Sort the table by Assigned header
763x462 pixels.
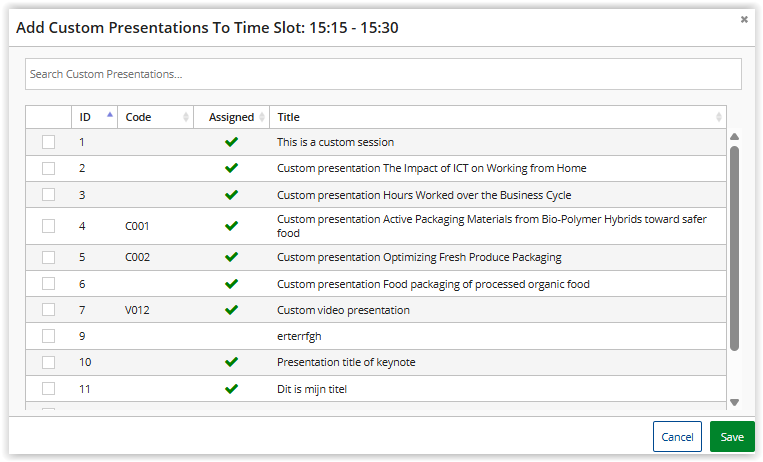232,117
